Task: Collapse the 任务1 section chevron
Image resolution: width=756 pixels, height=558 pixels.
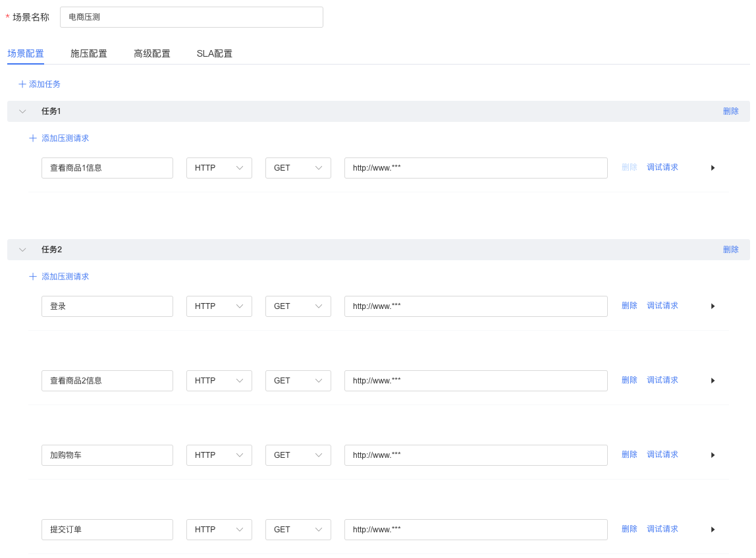Action: tap(22, 111)
